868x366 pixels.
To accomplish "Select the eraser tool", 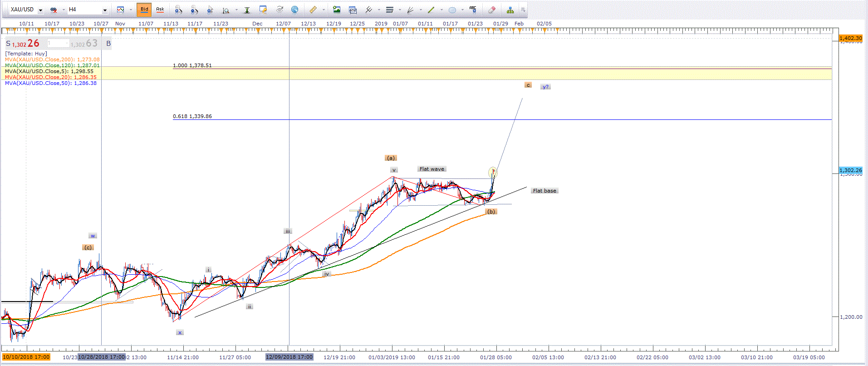I will pyautogui.click(x=491, y=10).
